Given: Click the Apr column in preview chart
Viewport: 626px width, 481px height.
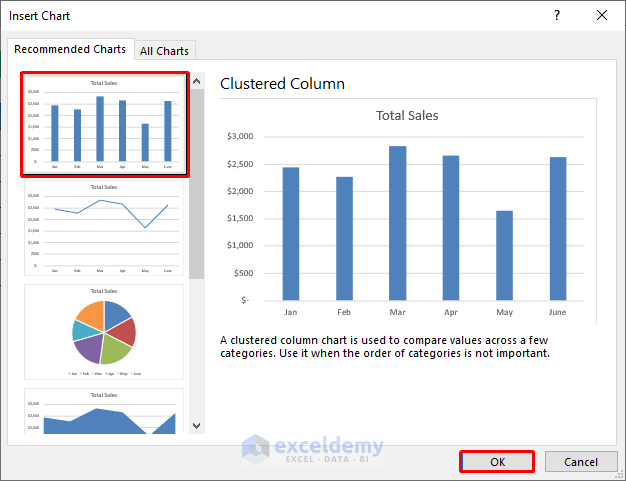Looking at the screenshot, I should tap(451, 228).
